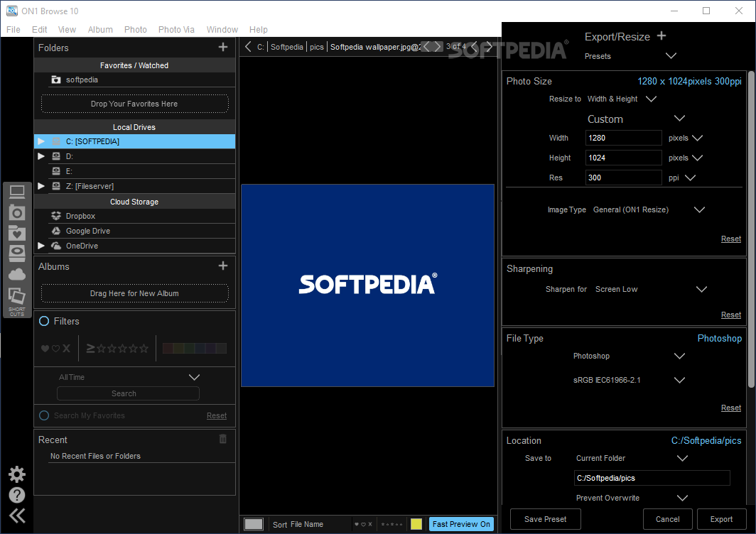Click the Cancel button

point(667,519)
